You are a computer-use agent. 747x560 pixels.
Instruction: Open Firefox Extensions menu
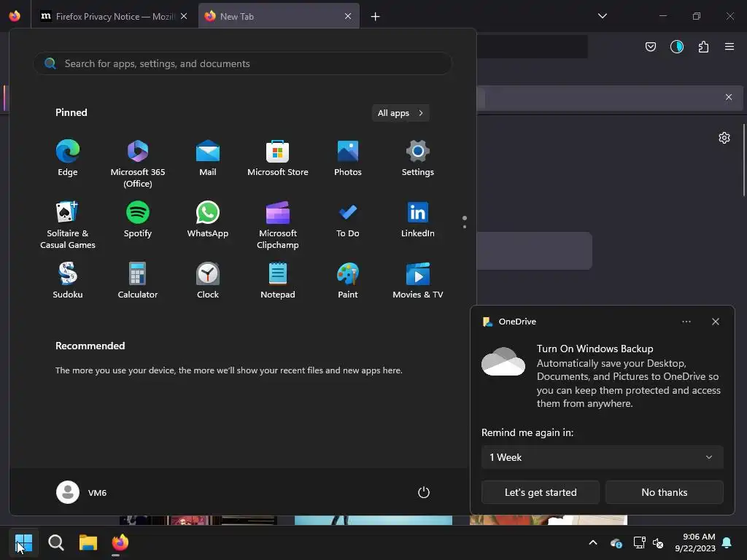pos(703,47)
